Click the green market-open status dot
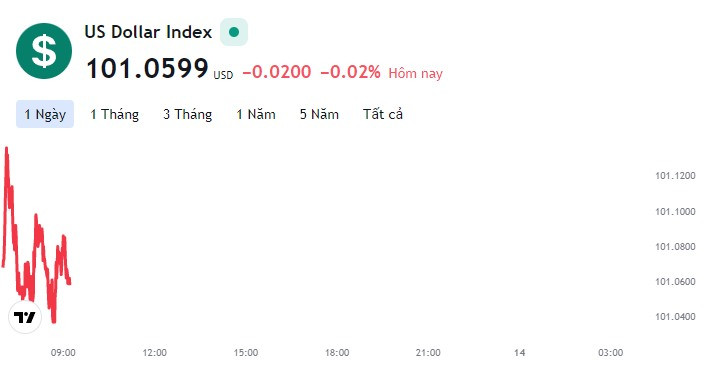Viewport: 704px width, 366px height. coord(234,32)
